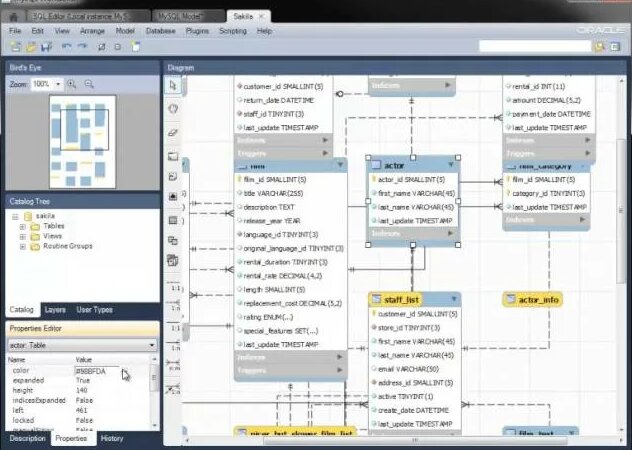Select the place new layer tool

click(173, 156)
